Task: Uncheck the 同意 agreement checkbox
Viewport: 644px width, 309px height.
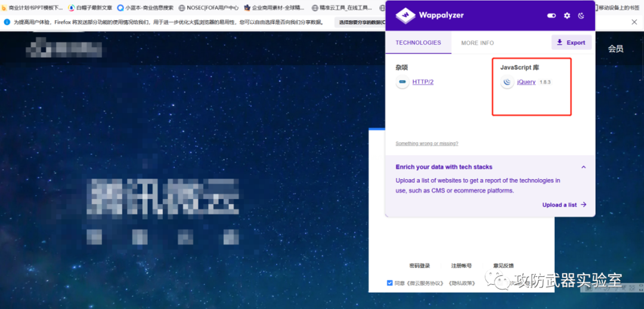Action: [x=390, y=283]
